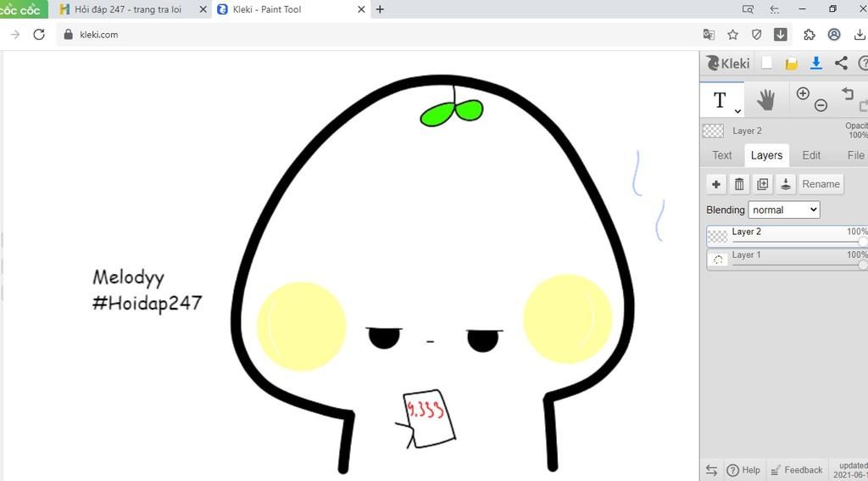Screen dimensions: 868x481
Task: Zoom out with the minus magnifier
Action: [821, 105]
